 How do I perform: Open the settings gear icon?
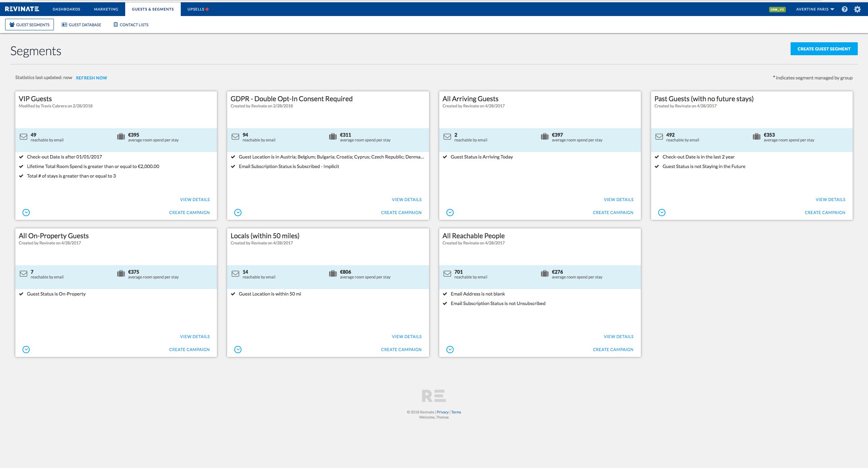coord(857,9)
